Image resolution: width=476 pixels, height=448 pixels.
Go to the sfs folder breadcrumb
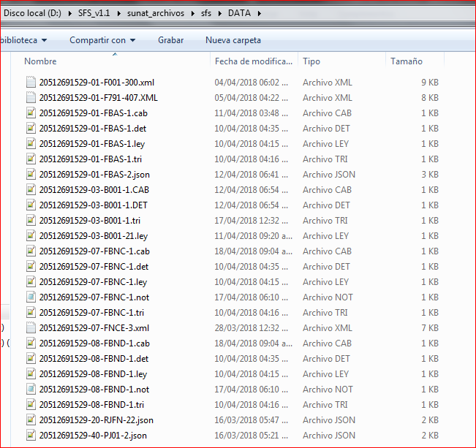[x=206, y=13]
